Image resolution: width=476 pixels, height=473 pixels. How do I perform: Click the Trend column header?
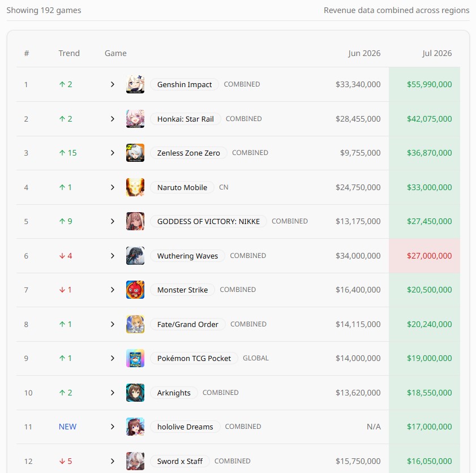click(69, 53)
